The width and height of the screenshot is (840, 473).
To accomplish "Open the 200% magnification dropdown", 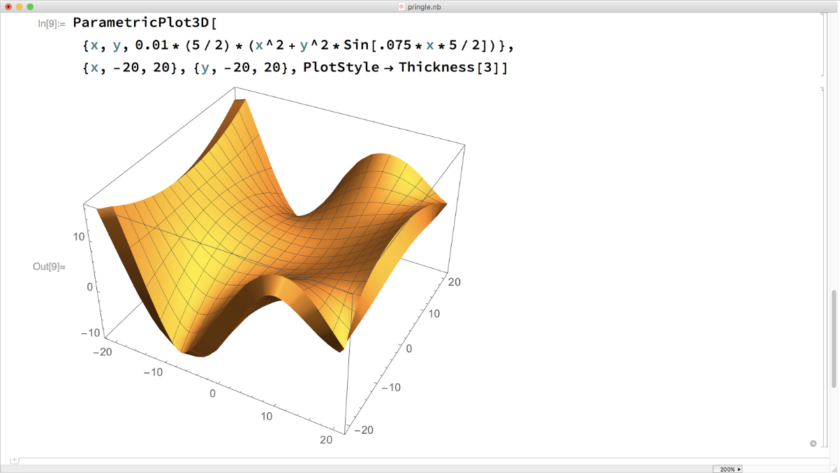I will pos(727,469).
